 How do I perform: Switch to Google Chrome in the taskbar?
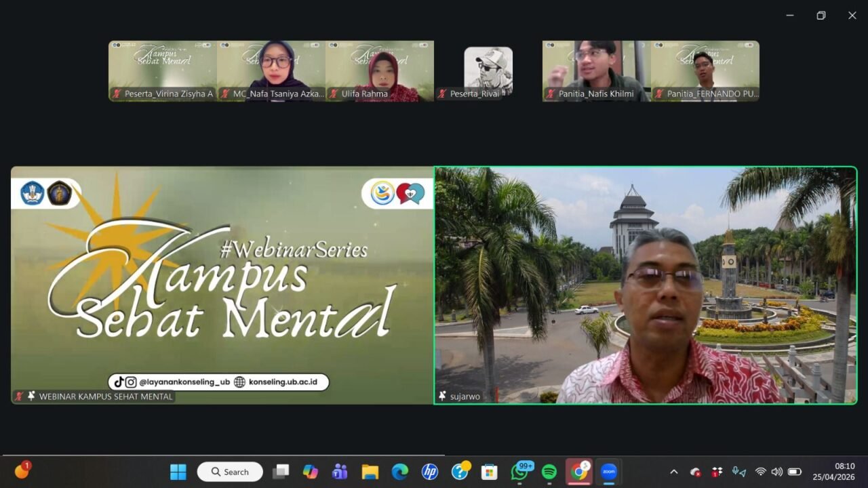[x=578, y=472]
